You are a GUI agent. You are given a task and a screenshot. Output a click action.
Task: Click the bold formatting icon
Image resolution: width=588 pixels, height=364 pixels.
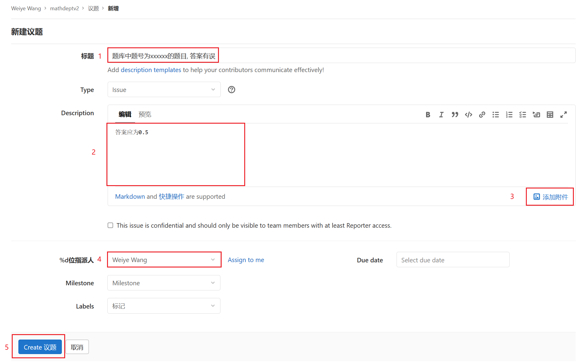(x=428, y=115)
